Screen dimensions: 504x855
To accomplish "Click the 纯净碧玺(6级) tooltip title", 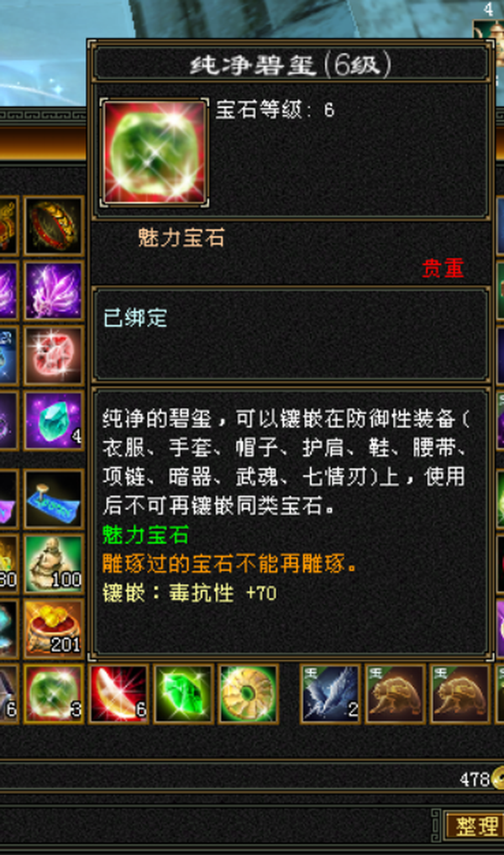I will click(x=290, y=66).
